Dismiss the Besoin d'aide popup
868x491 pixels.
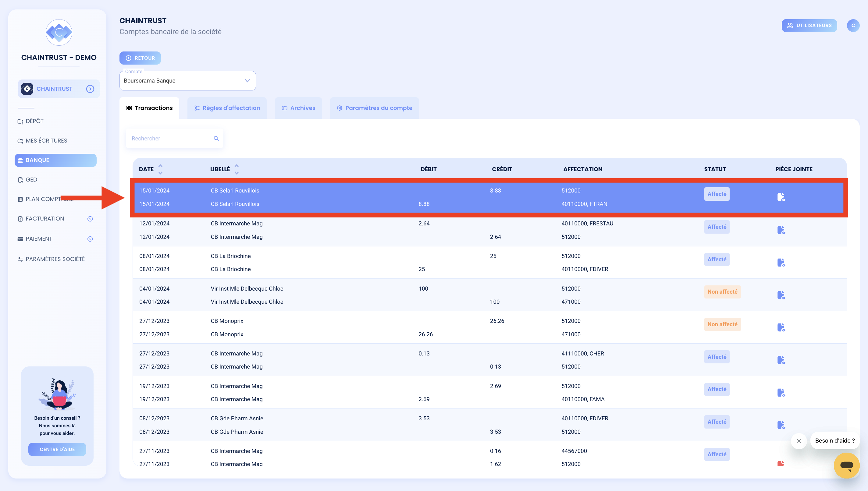(799, 441)
